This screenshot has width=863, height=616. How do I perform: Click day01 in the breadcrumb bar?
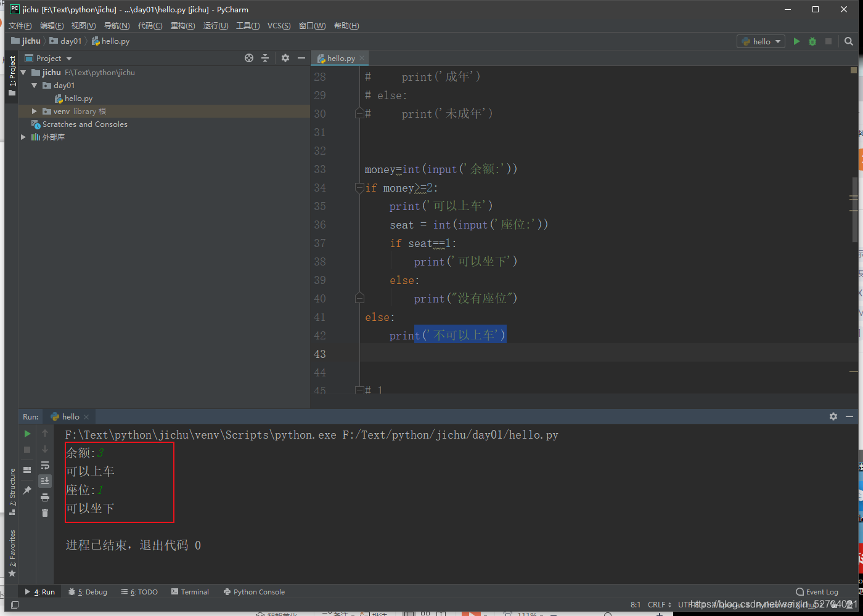[65, 41]
